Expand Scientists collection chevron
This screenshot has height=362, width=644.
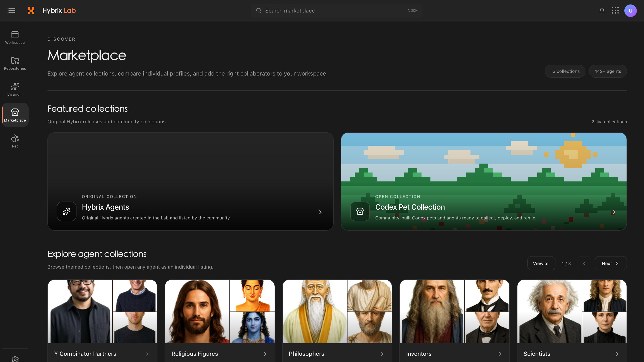617,354
